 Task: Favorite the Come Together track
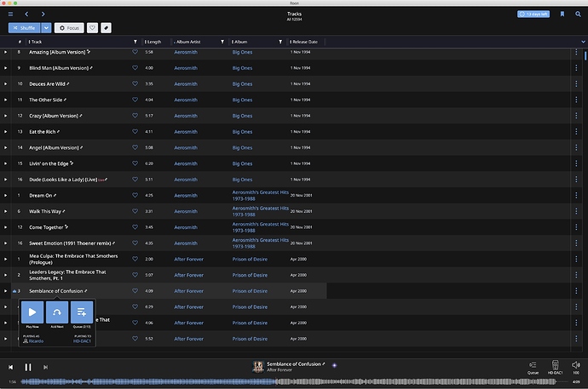click(x=135, y=227)
